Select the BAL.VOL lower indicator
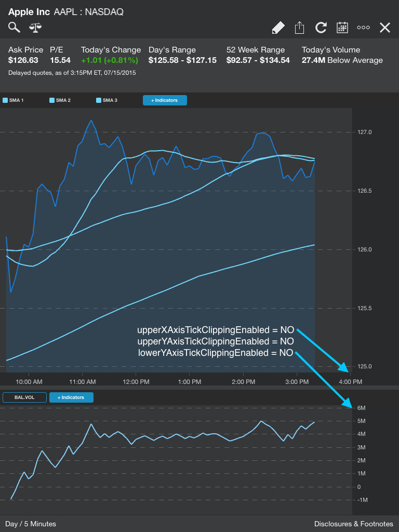The width and height of the screenshot is (399, 532). [24, 397]
